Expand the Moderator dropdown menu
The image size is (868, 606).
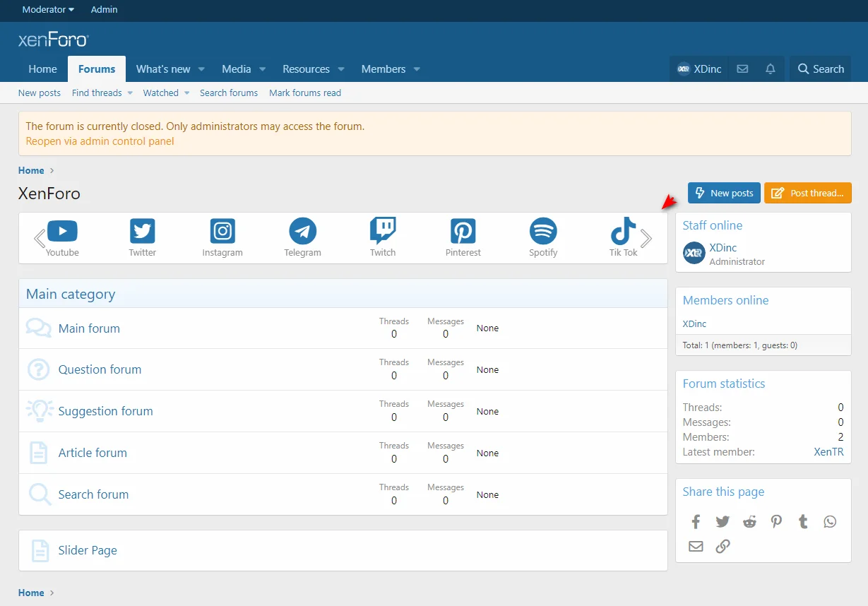(48, 10)
